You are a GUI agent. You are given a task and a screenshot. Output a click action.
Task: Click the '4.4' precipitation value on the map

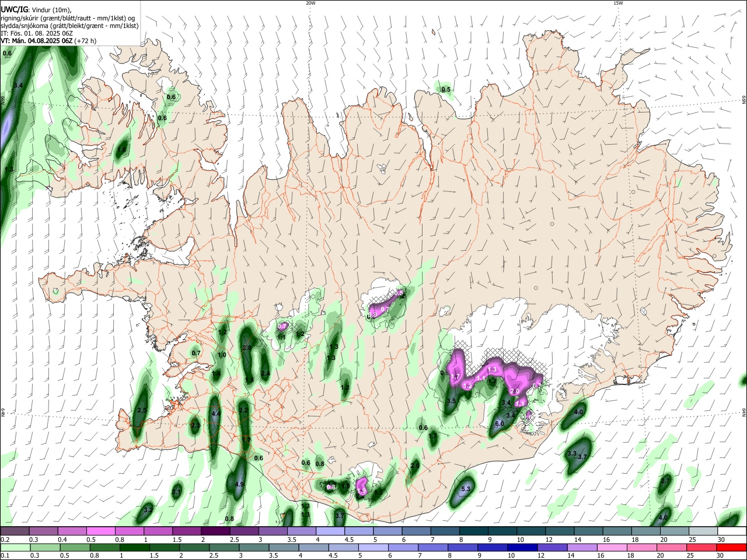[x=216, y=414]
